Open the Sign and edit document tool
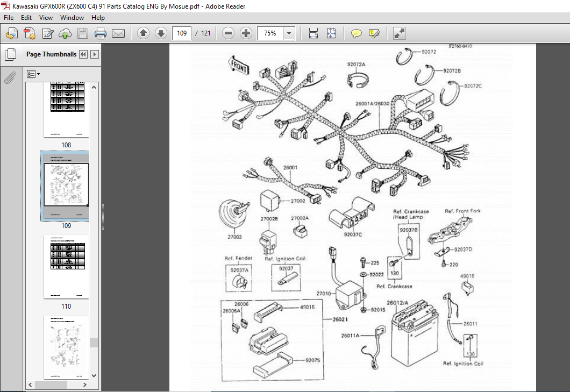Viewport: 570px width, 392px height. coord(48,33)
